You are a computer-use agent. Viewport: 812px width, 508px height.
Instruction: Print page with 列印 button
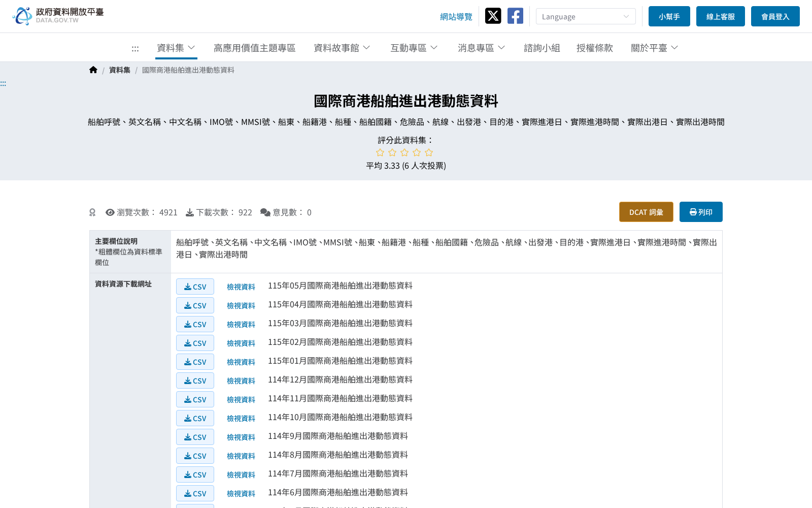701,212
